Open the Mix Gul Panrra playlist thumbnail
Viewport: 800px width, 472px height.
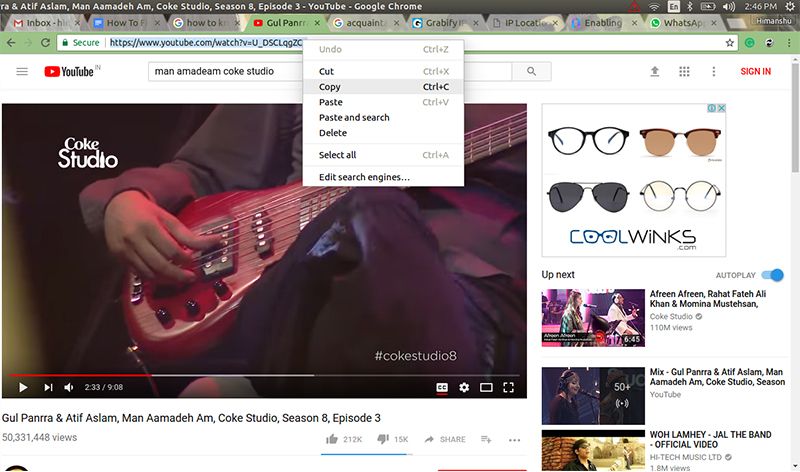point(593,395)
